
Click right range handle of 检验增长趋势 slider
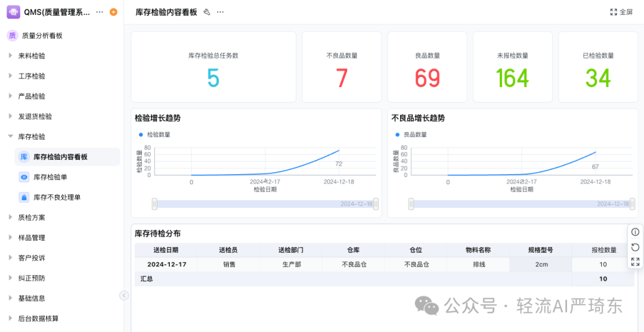pos(376,204)
